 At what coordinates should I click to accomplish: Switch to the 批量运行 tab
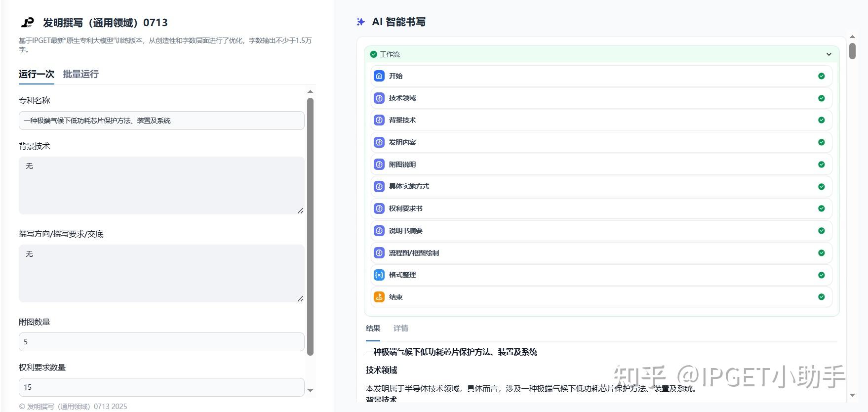[80, 74]
